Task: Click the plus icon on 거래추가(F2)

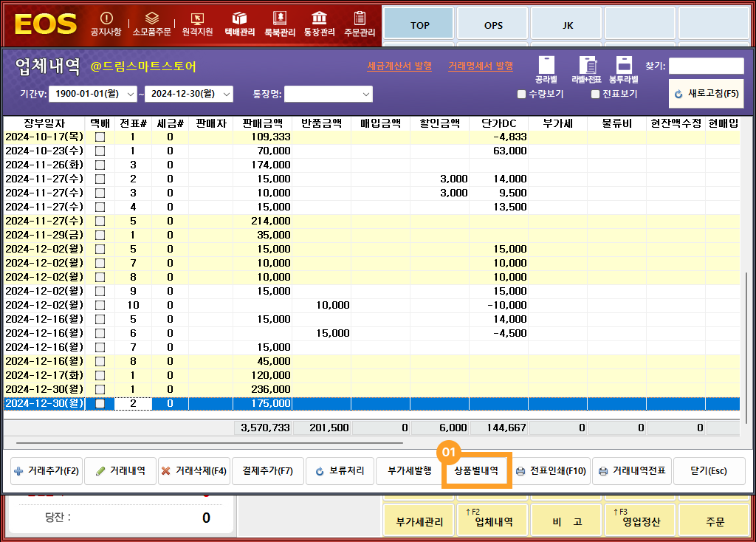Action: click(18, 471)
